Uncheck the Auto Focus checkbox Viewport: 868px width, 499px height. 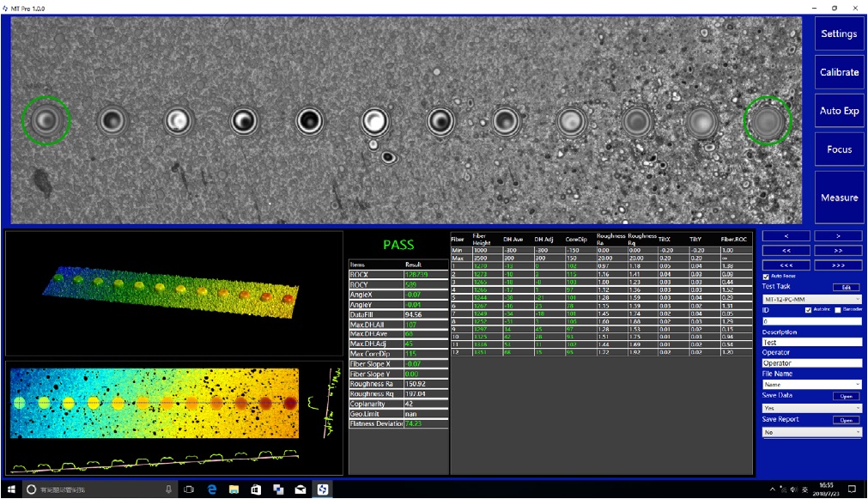click(x=767, y=277)
